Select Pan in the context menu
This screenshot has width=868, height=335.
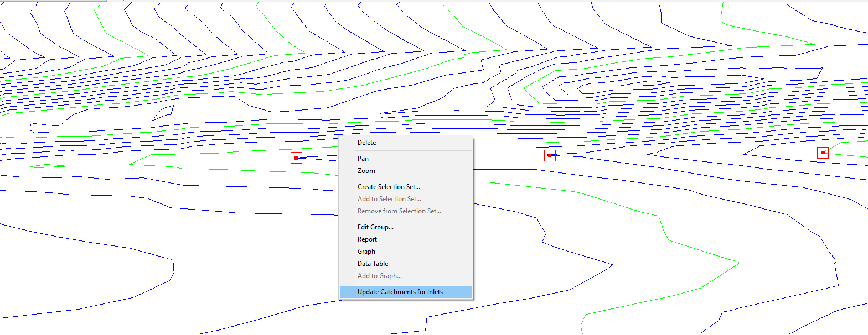[x=406, y=159]
